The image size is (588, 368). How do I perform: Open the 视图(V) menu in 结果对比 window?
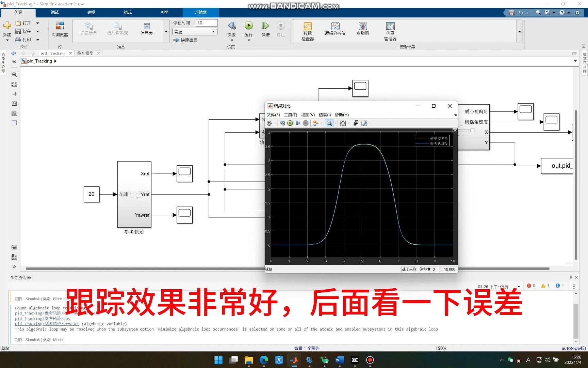pyautogui.click(x=308, y=115)
